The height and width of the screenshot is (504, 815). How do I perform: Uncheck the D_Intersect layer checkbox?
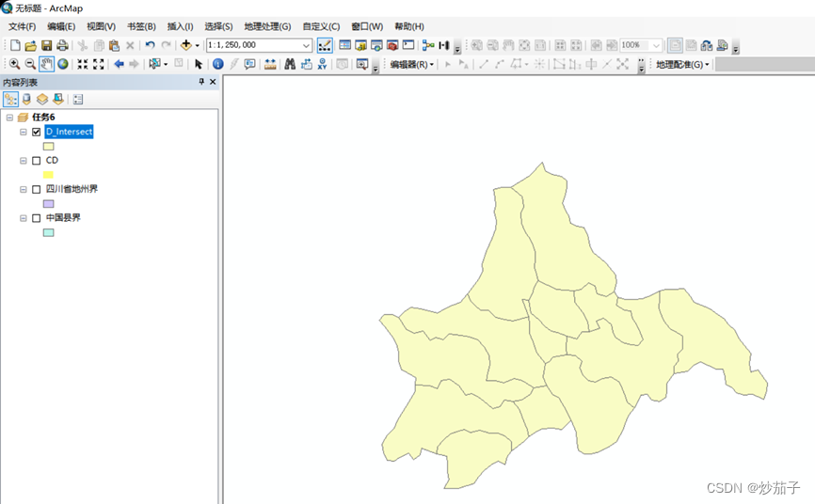(x=37, y=133)
